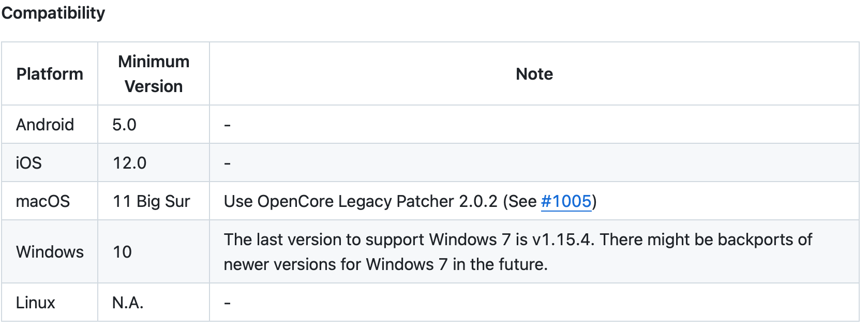Click the iOS minimum version 12.0
Viewport: 868px width, 329px height.
(x=129, y=163)
